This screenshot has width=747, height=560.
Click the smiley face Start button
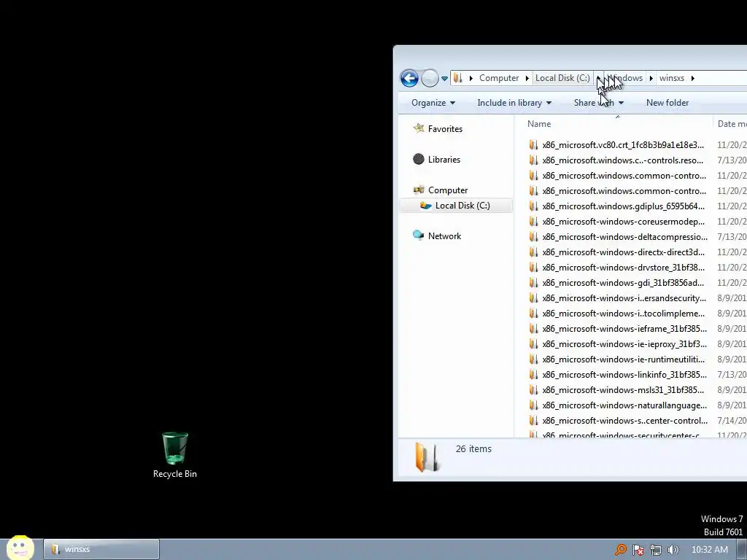click(x=20, y=548)
